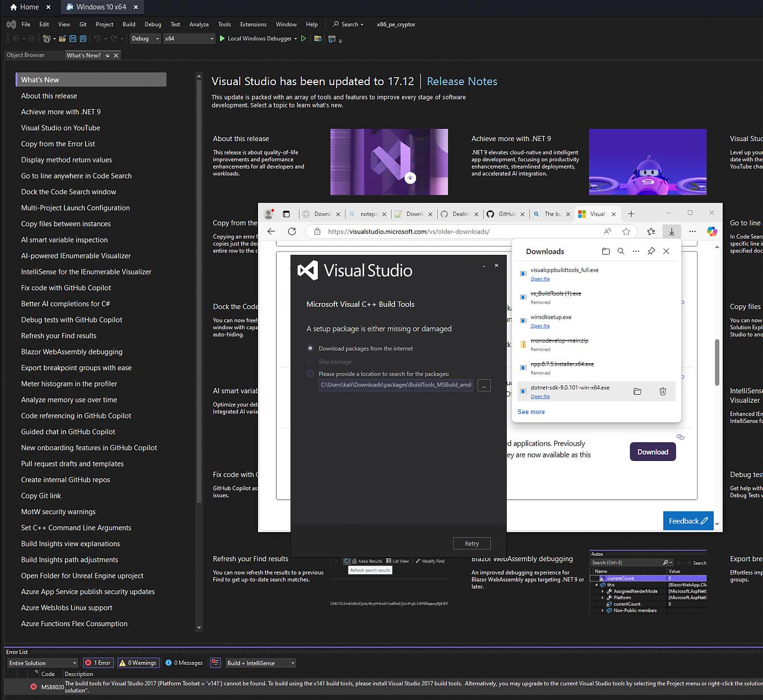Pin the Downloads panel
763x700 pixels.
tap(651, 251)
